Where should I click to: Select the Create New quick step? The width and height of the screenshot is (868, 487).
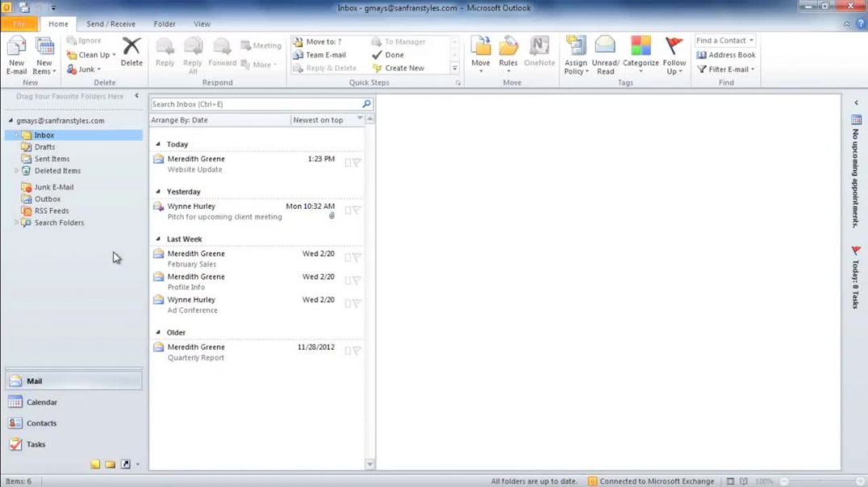tap(398, 68)
